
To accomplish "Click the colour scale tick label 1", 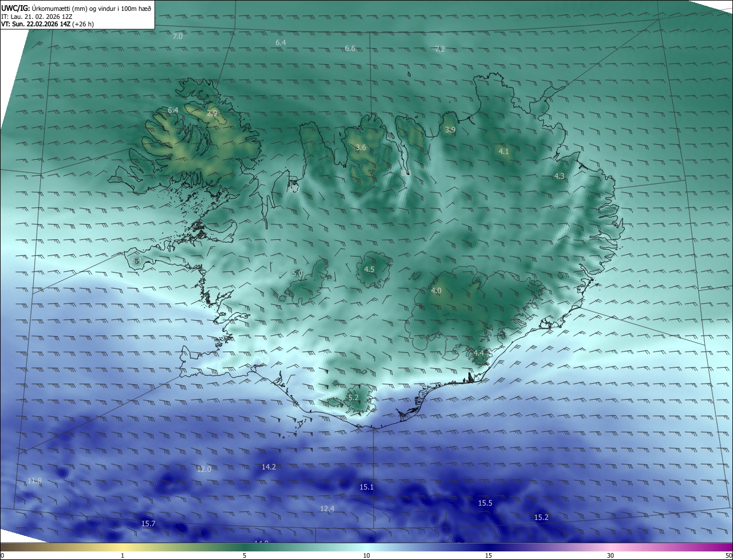I will click(x=123, y=555).
